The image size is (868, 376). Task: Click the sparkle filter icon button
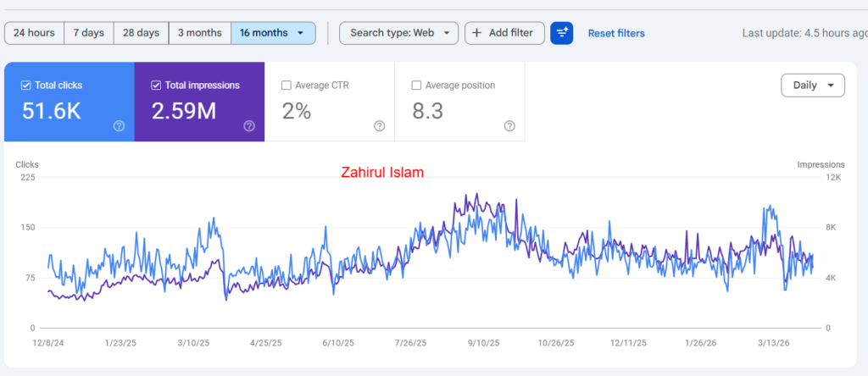(x=562, y=33)
